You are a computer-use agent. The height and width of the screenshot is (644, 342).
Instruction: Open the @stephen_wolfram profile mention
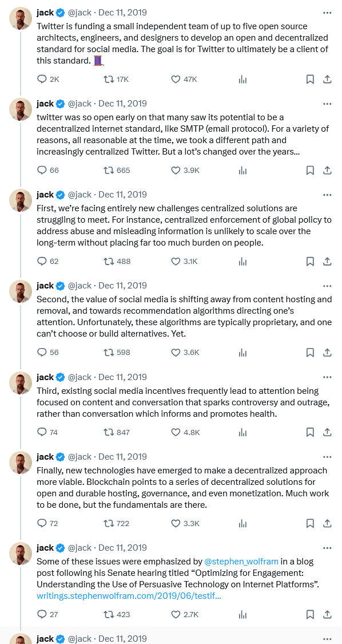pyautogui.click(x=241, y=561)
